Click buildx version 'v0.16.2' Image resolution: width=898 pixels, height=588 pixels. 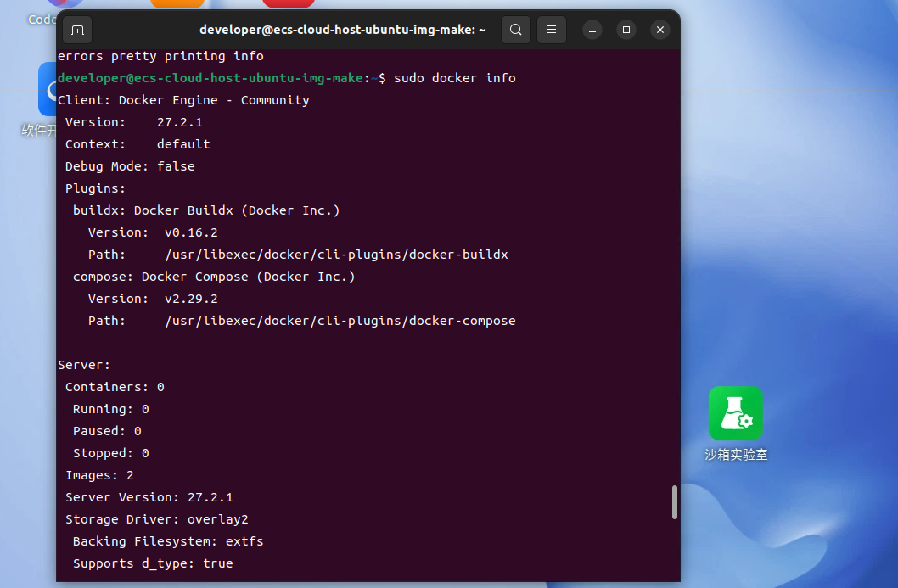[x=191, y=232]
